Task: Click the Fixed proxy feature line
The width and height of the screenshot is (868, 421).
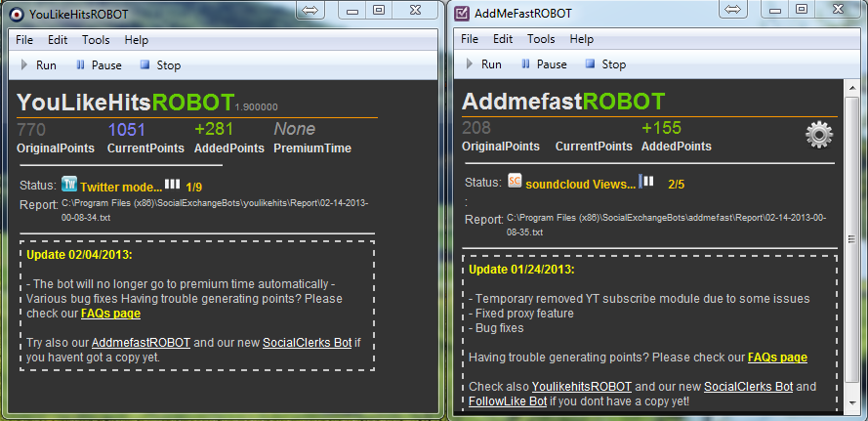Action: pos(521,313)
